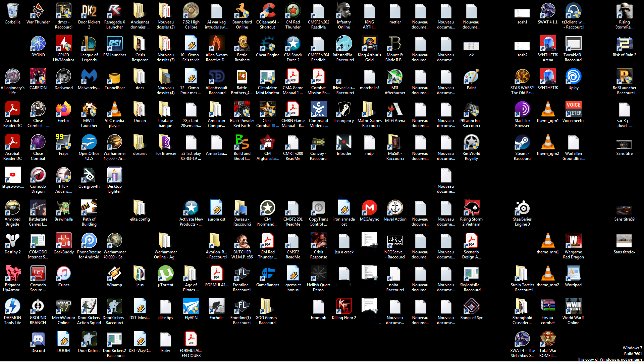Select the Sans titrefox image thumbnail
The image size is (644, 362).
coord(624,244)
